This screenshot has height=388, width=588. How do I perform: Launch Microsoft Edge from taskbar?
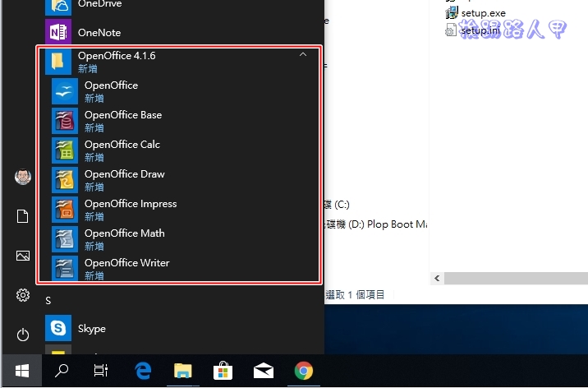(143, 371)
